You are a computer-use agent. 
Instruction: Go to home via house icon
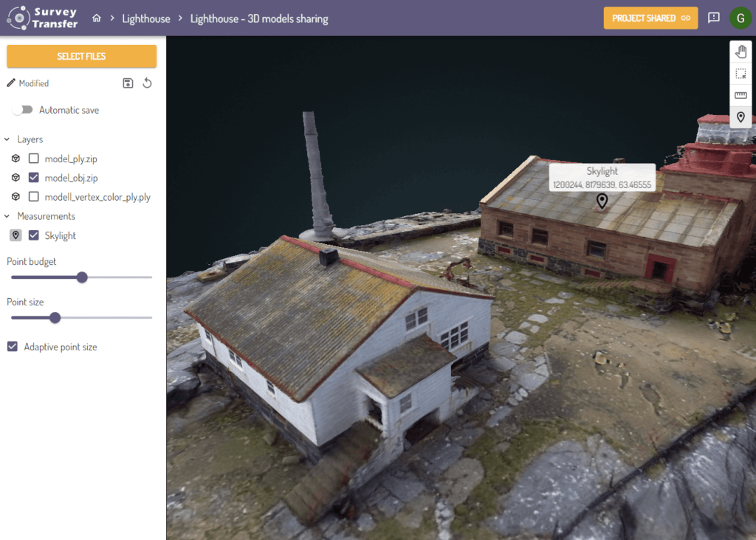(97, 18)
